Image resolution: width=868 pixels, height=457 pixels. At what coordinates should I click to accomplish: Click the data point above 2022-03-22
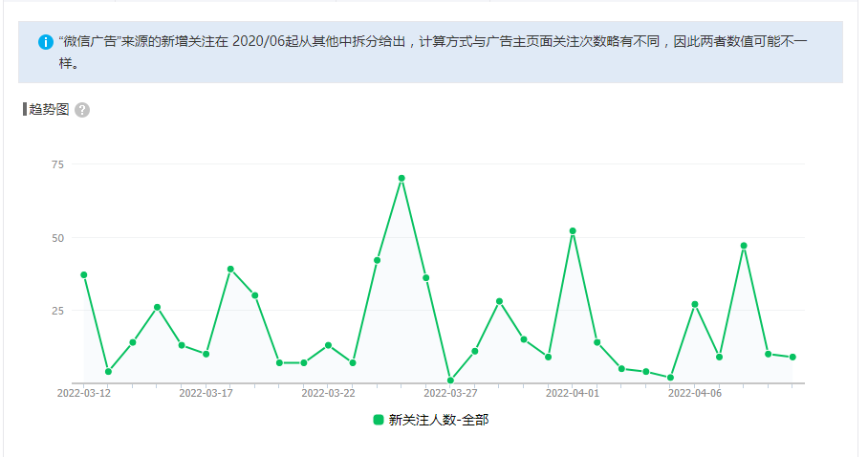tap(328, 345)
